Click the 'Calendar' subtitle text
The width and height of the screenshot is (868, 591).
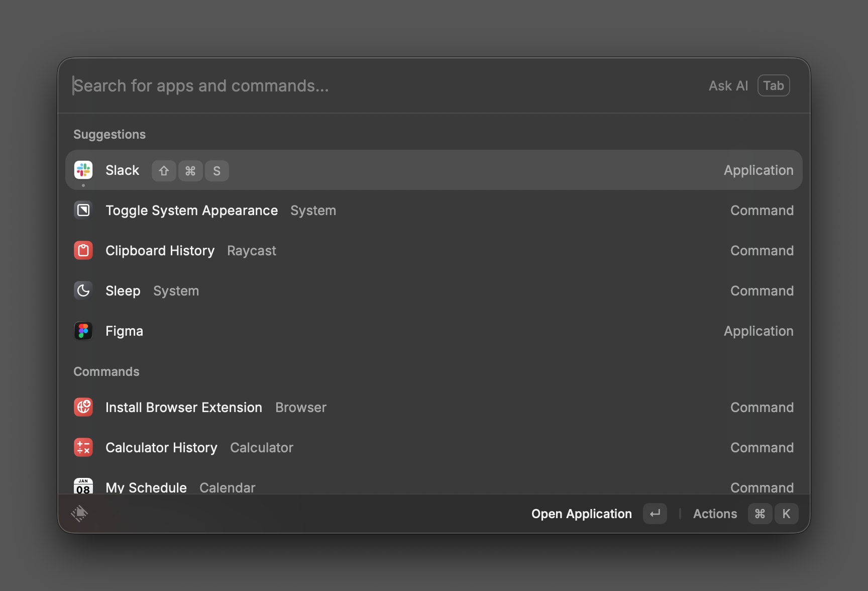[228, 487]
